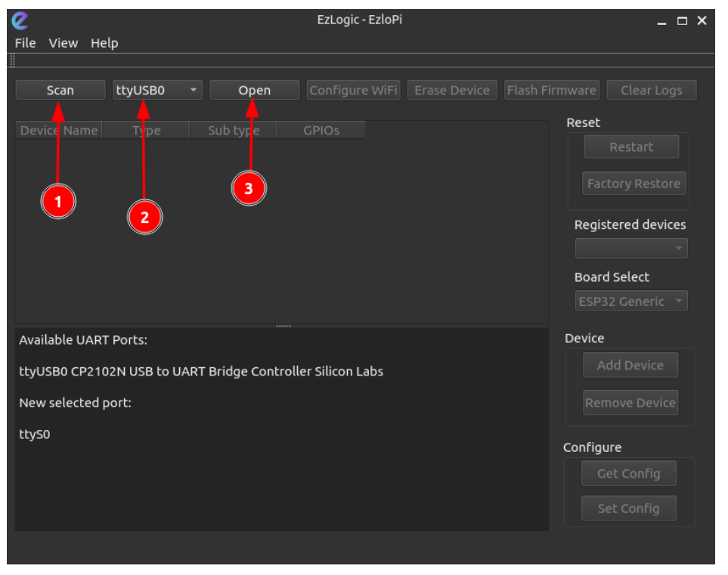Click the Scan button

[60, 90]
